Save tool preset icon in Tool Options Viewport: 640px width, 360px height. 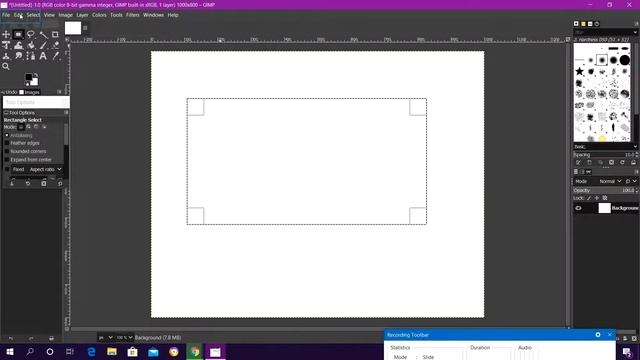(x=12, y=184)
